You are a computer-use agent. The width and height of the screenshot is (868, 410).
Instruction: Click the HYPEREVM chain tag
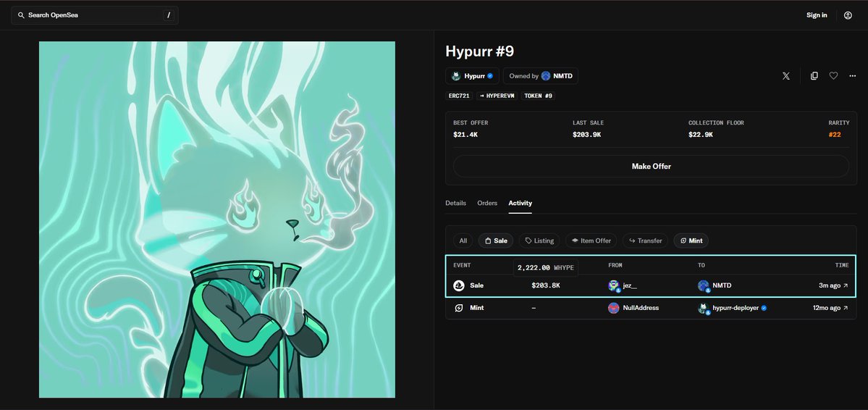click(x=497, y=96)
